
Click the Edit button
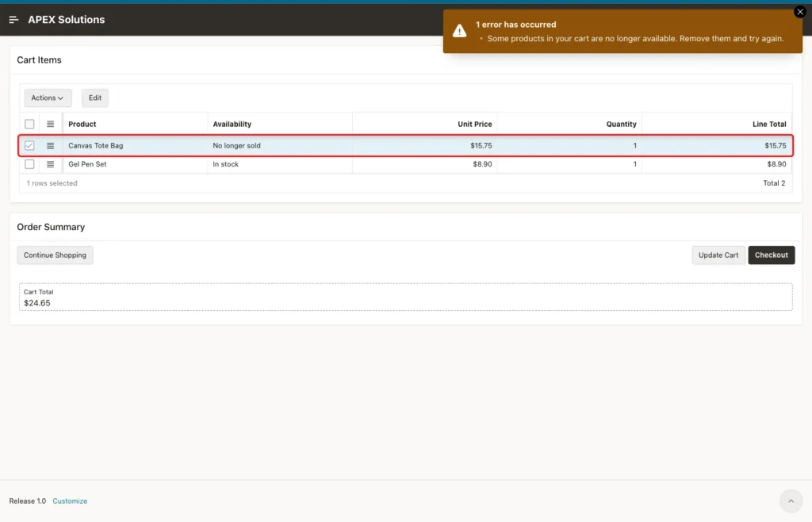(x=95, y=98)
